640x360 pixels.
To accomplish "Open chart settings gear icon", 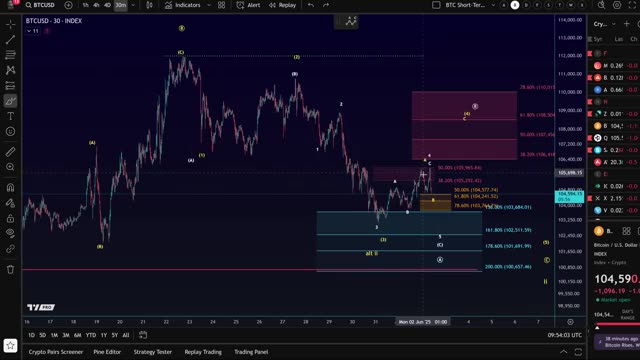I will click(617, 5).
